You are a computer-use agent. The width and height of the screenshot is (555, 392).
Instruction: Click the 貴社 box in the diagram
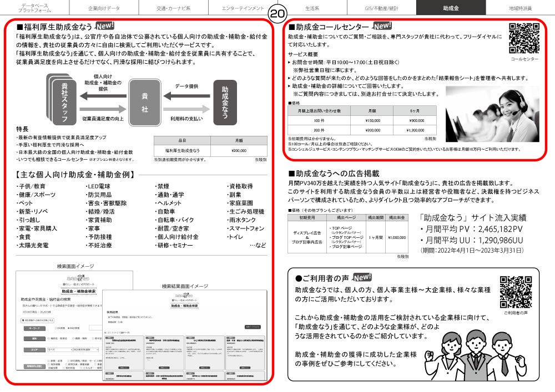click(x=144, y=103)
